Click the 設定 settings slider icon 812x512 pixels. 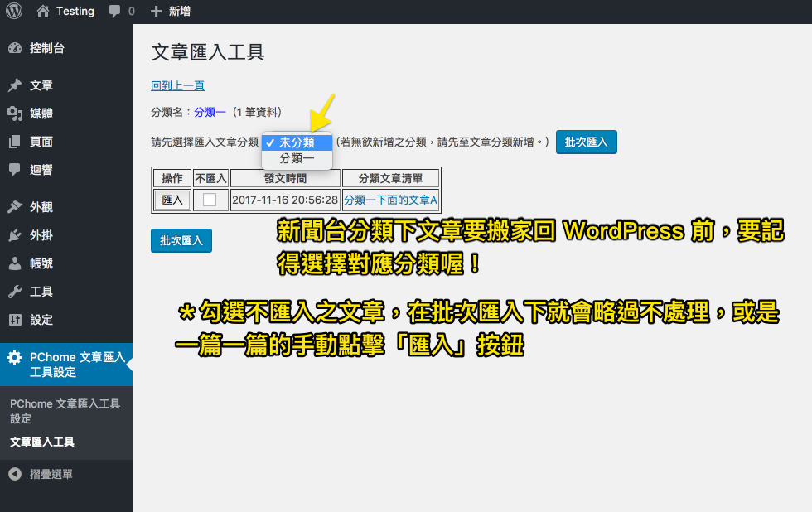[15, 320]
